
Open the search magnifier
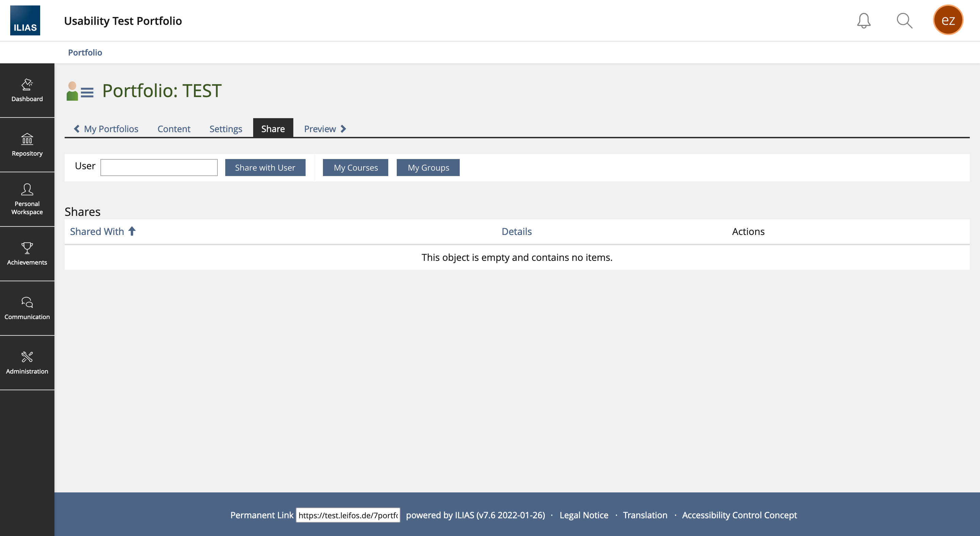point(904,20)
